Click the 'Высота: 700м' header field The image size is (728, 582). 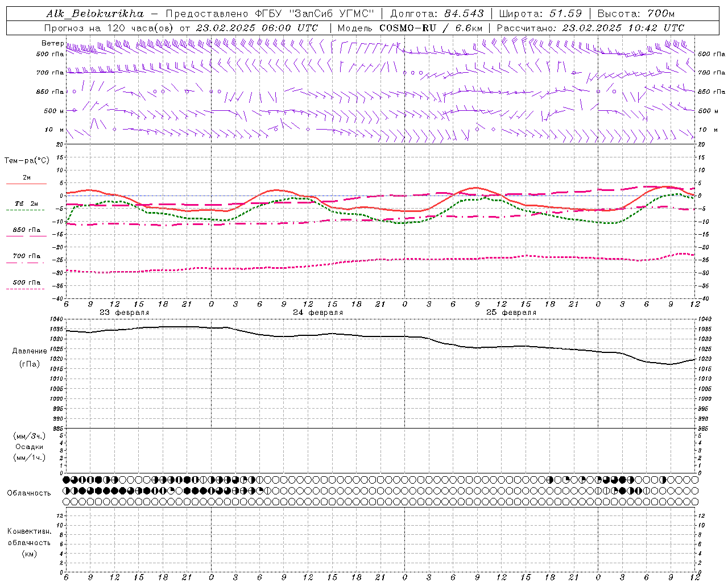(636, 14)
